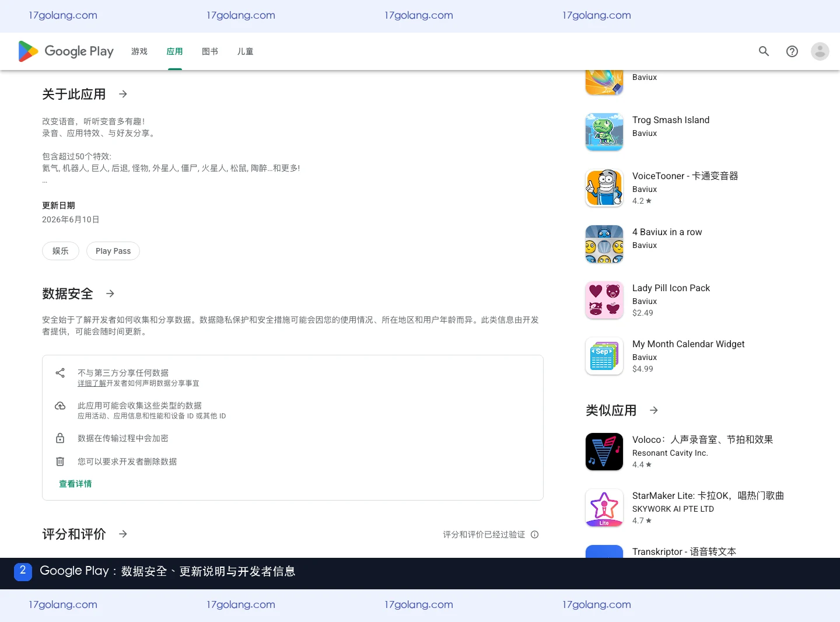The height and width of the screenshot is (622, 840).
Task: Select the Play Pass chip
Action: coord(113,251)
